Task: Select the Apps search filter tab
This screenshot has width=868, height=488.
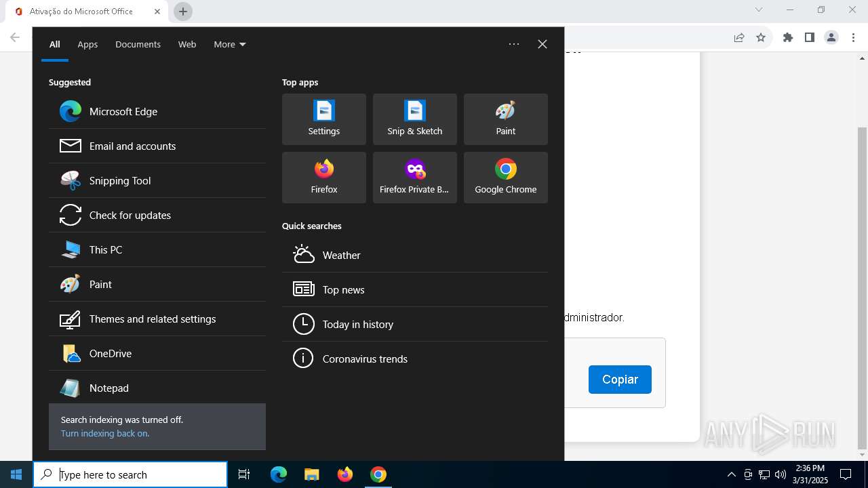Action: 87,44
